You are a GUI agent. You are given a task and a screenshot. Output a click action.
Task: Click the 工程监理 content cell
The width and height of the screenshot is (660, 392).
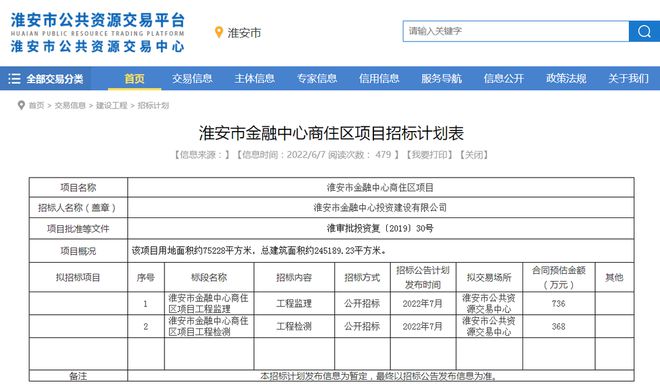coord(294,303)
